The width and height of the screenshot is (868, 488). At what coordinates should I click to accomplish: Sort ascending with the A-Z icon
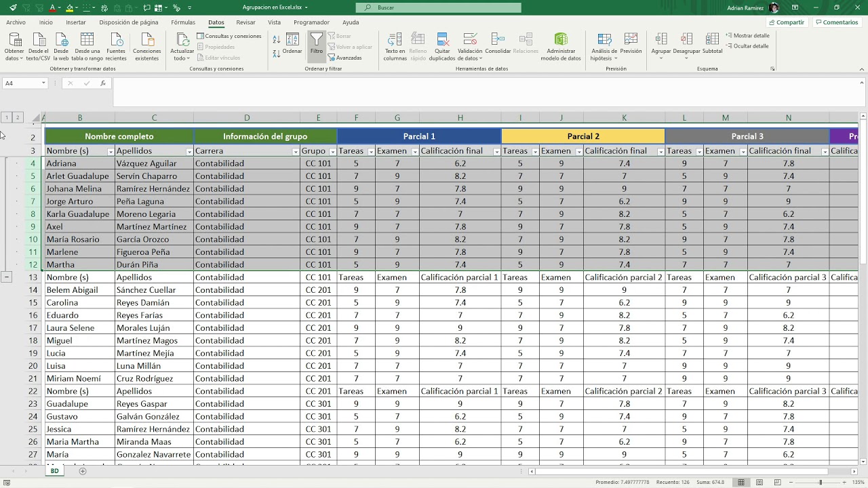(276, 41)
